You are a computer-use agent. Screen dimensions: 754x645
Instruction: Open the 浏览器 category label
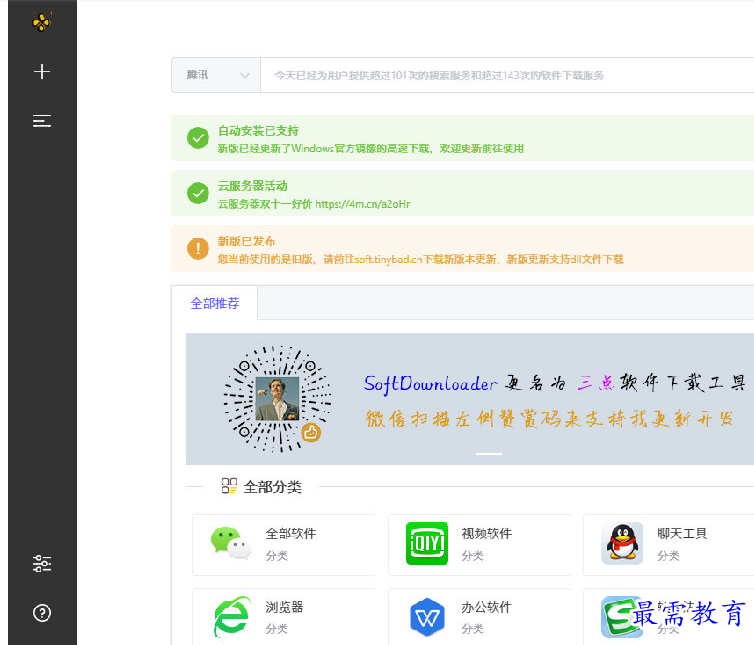point(284,607)
